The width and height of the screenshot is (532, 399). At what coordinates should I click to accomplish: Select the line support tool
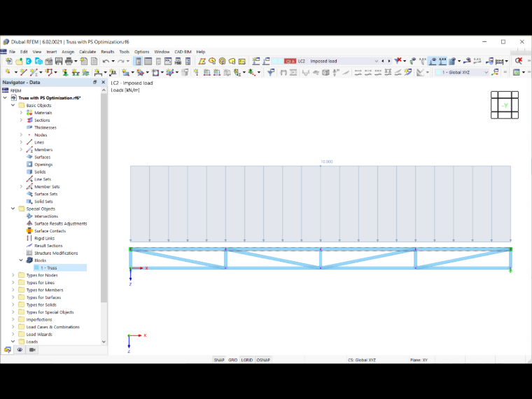tap(76, 72)
